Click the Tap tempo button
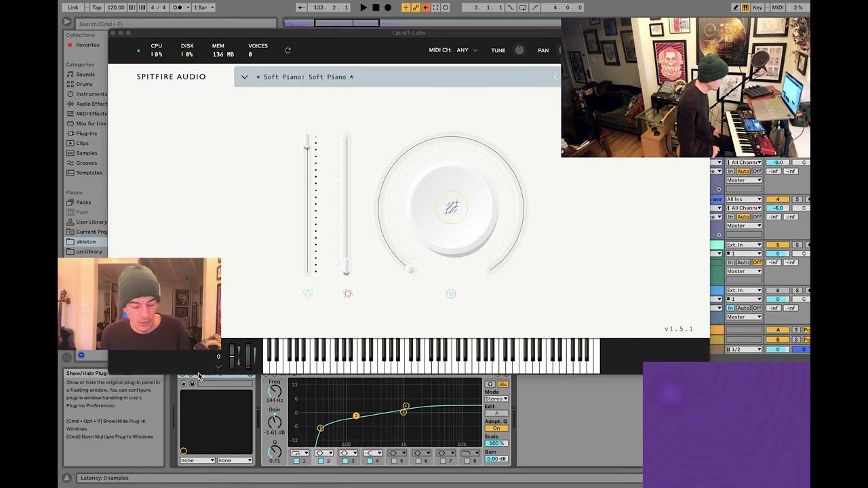Viewport: 868px width, 488px height. 97,7
